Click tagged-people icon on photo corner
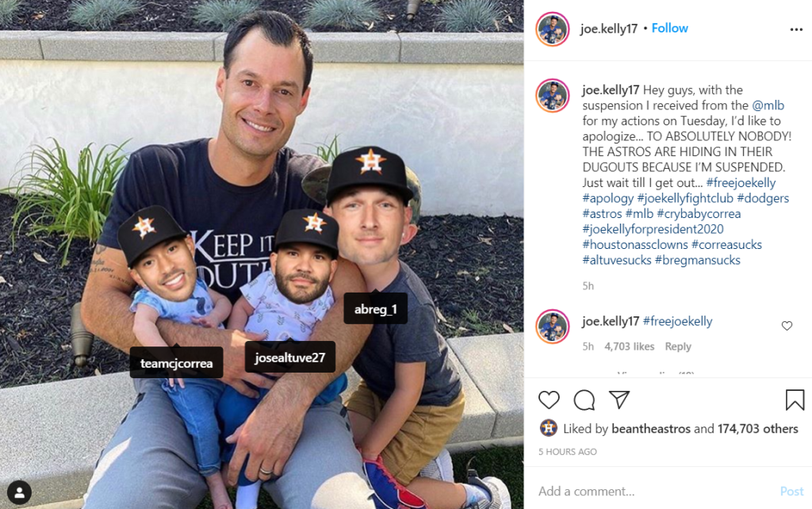Viewport: 812px width, 509px height. click(x=20, y=492)
